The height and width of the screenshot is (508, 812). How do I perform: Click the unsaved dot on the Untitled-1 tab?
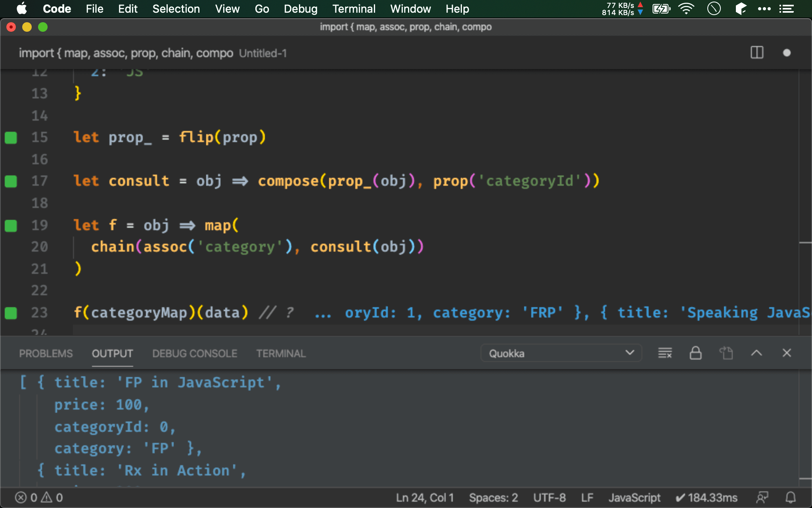[x=787, y=53]
